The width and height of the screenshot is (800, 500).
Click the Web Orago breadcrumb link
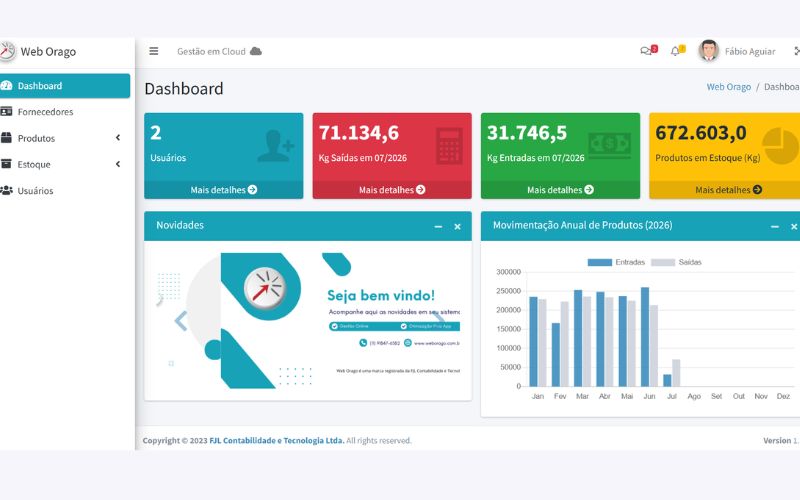coord(729,87)
